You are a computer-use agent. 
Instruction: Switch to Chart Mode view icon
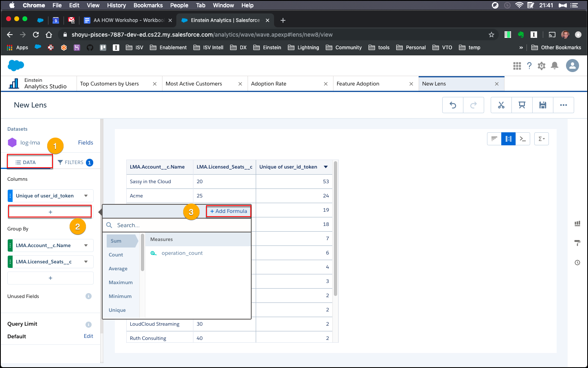tap(494, 139)
